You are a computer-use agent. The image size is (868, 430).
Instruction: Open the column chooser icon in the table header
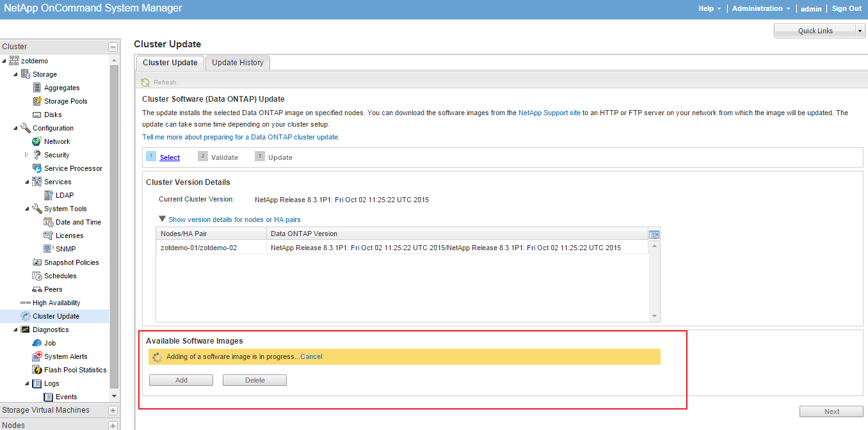654,234
